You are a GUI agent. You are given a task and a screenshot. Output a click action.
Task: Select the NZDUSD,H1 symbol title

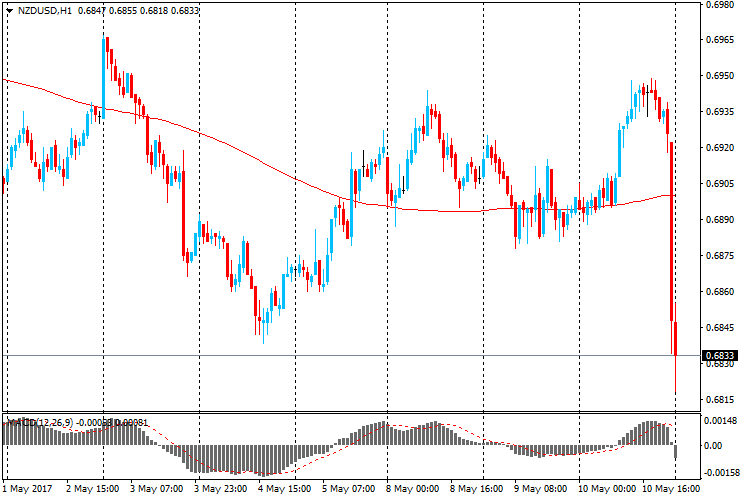click(x=45, y=10)
